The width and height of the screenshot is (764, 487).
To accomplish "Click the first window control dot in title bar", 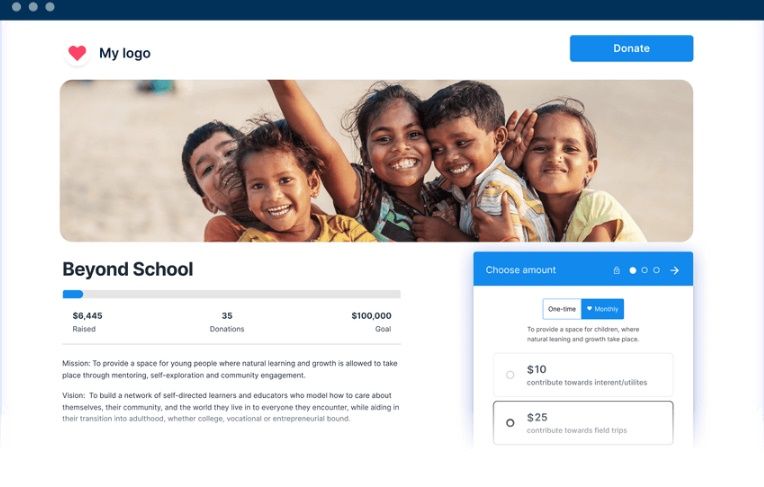I will (x=16, y=7).
